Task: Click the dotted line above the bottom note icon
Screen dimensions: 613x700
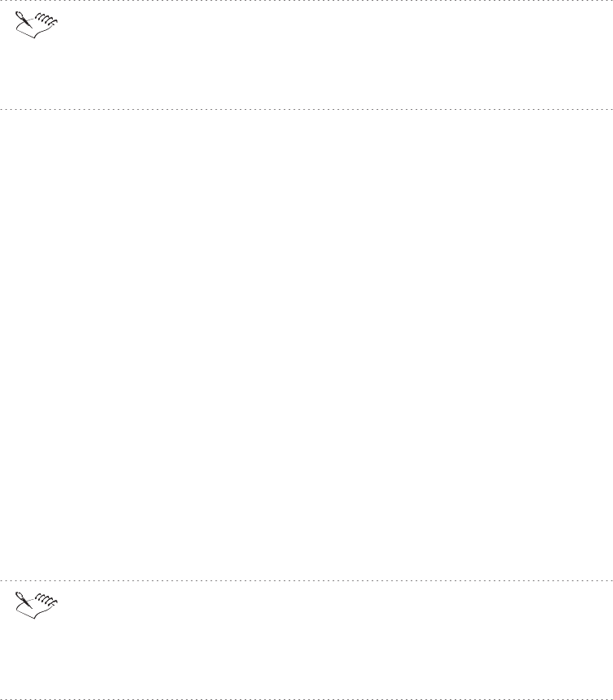Action: coord(306,581)
